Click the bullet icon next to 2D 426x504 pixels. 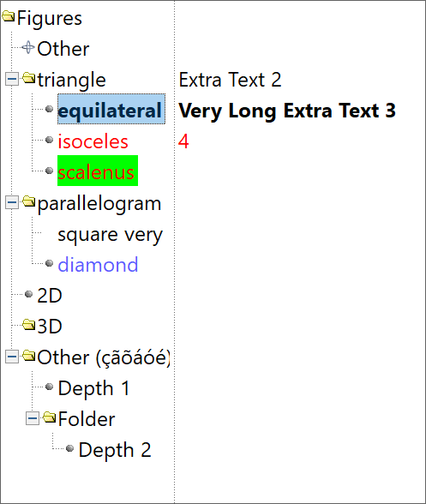[x=28, y=294]
